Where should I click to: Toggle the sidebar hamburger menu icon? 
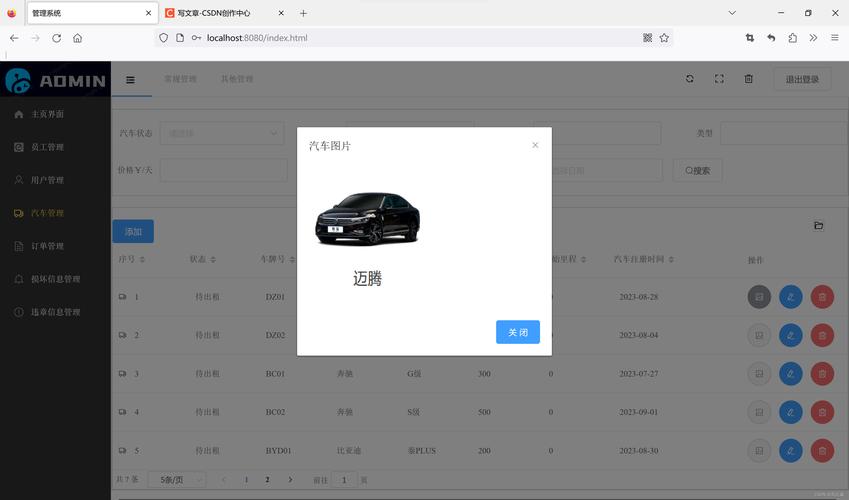pos(130,80)
